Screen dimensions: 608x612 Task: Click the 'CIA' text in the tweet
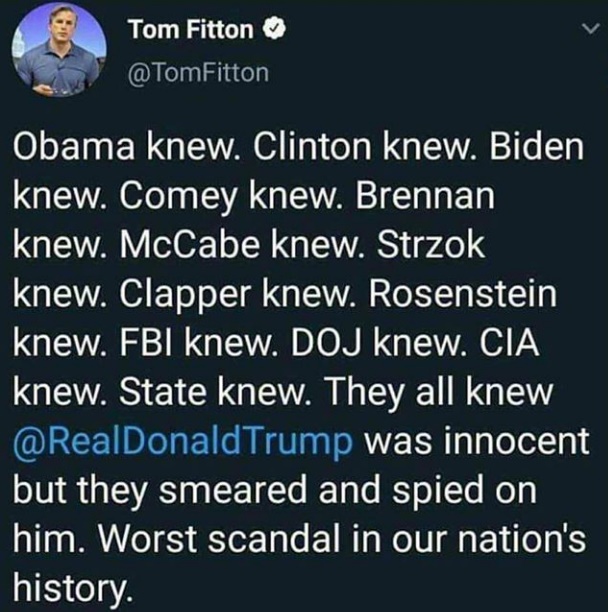click(509, 343)
